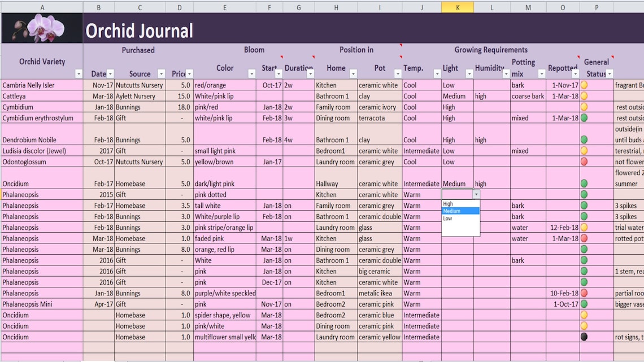644x362 pixels.
Task: Click the in-cell dropdown arrow in the Light column
Action: click(477, 194)
